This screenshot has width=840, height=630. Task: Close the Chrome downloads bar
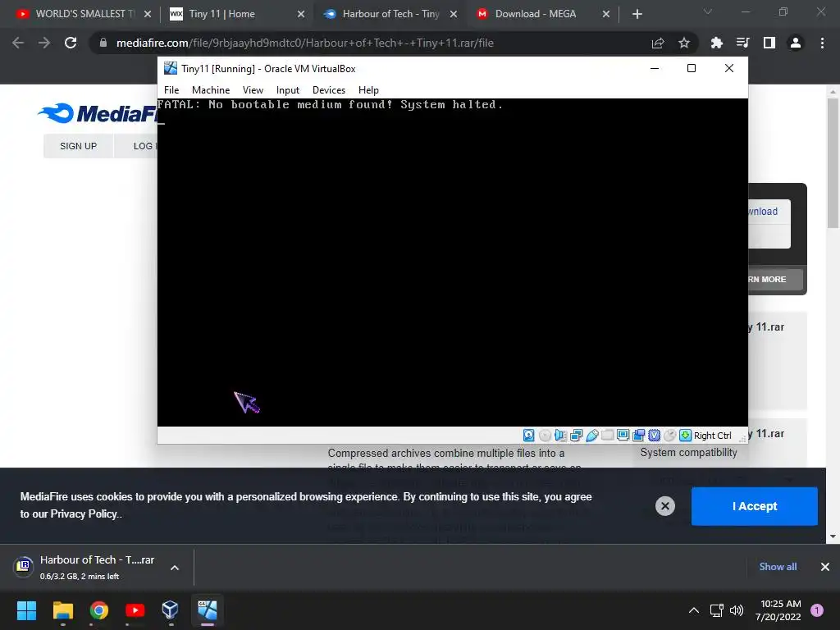pos(825,567)
